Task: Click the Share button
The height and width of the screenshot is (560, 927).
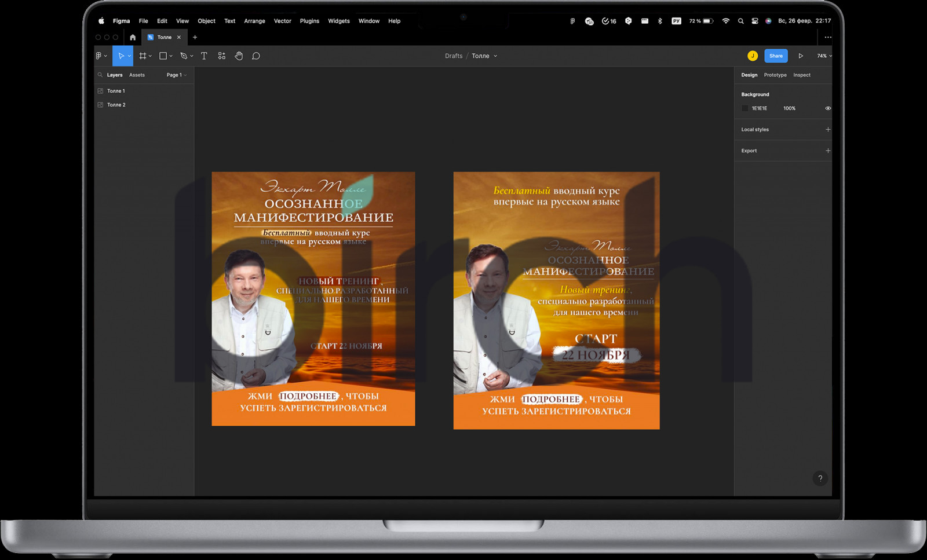Action: click(776, 56)
